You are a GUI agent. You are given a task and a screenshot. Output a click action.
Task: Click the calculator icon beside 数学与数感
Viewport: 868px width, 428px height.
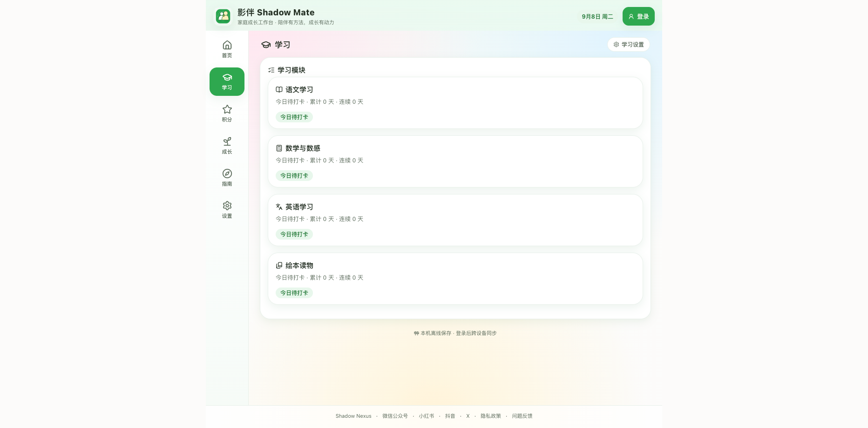click(x=279, y=148)
